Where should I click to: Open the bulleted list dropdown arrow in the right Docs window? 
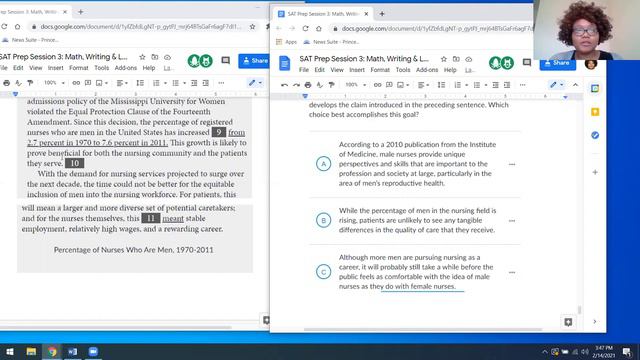point(486,85)
